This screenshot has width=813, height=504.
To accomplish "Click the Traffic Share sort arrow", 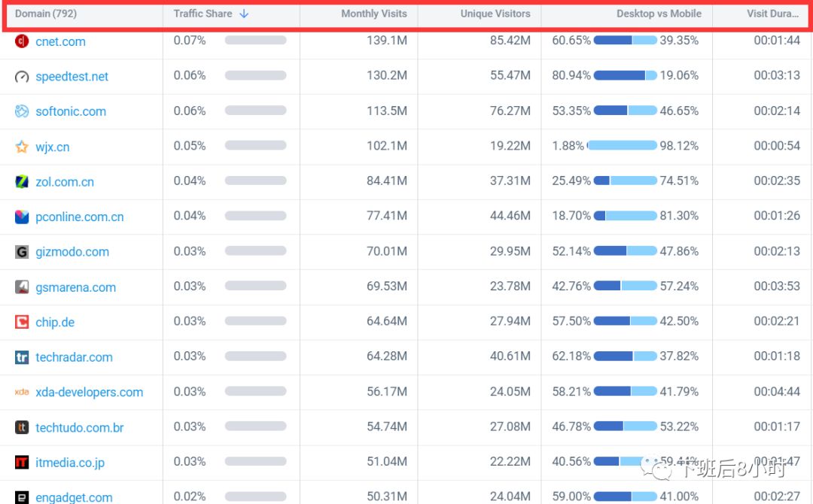I will [244, 14].
